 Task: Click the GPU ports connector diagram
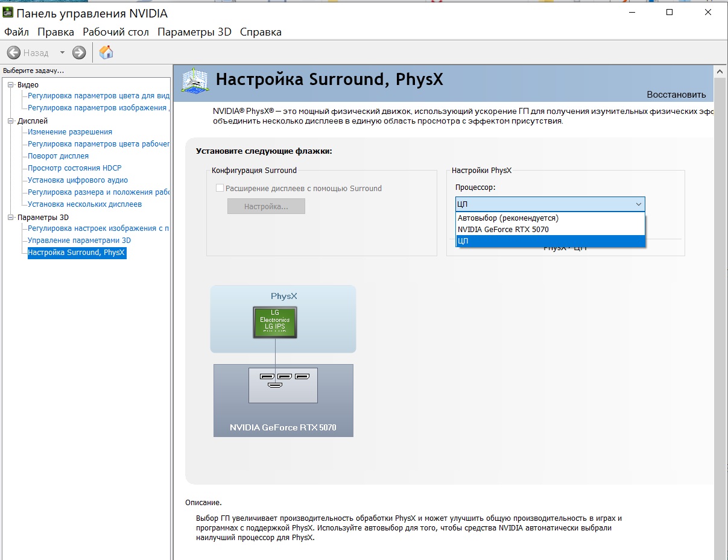283,385
